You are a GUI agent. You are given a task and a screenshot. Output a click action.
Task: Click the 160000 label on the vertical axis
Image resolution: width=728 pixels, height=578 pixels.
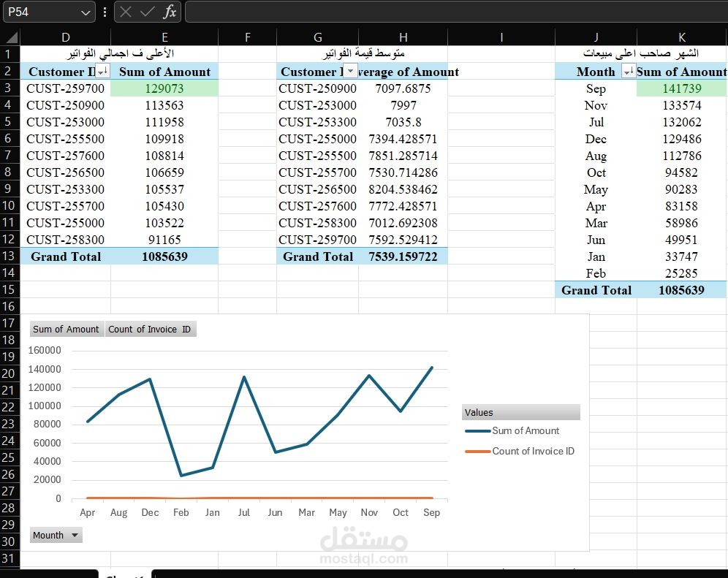(45, 350)
